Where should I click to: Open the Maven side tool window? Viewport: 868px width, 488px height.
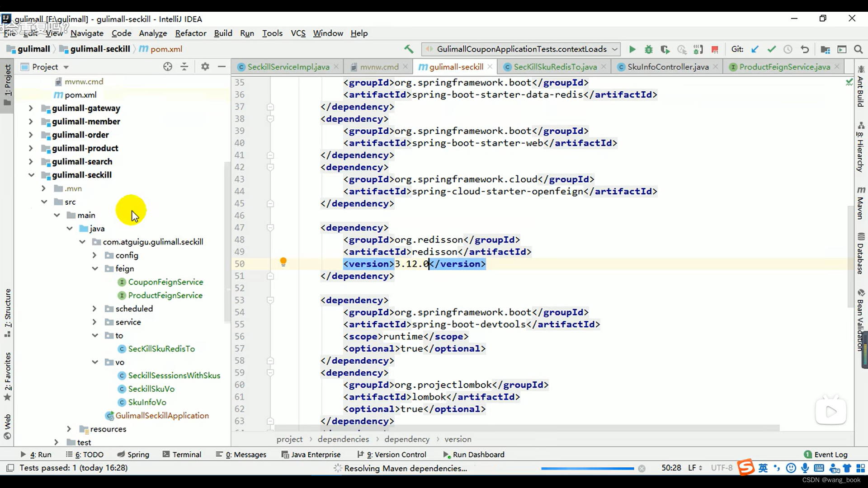[x=861, y=203]
